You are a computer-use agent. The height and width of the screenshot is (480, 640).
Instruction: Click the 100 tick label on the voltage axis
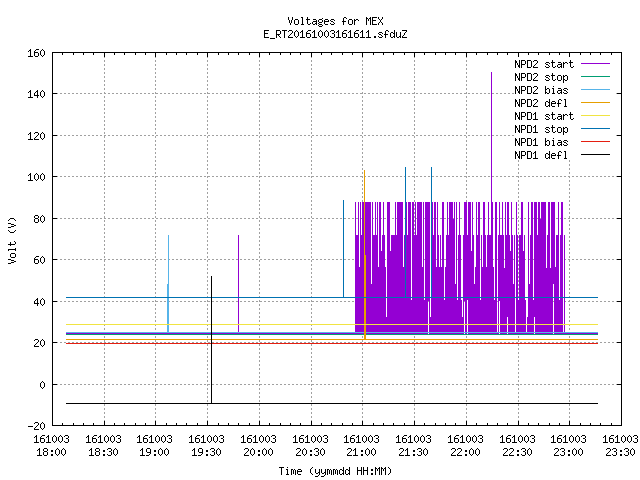(x=36, y=177)
